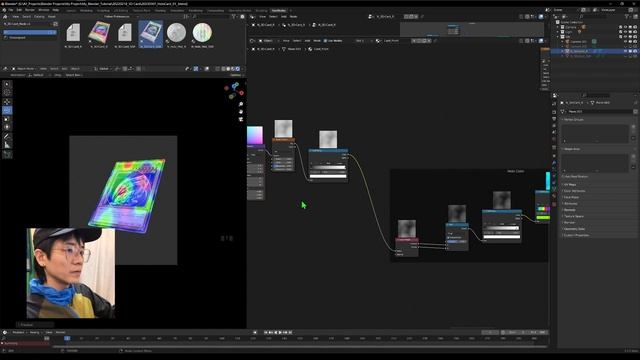Click the pan hand icon in viewport

241,111
